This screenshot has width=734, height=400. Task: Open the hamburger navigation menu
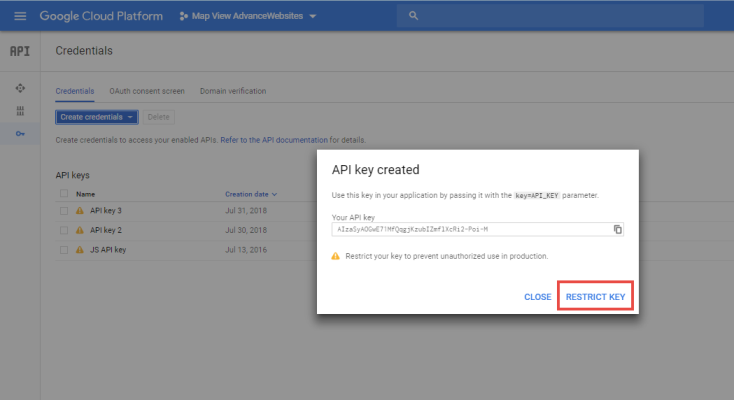20,17
